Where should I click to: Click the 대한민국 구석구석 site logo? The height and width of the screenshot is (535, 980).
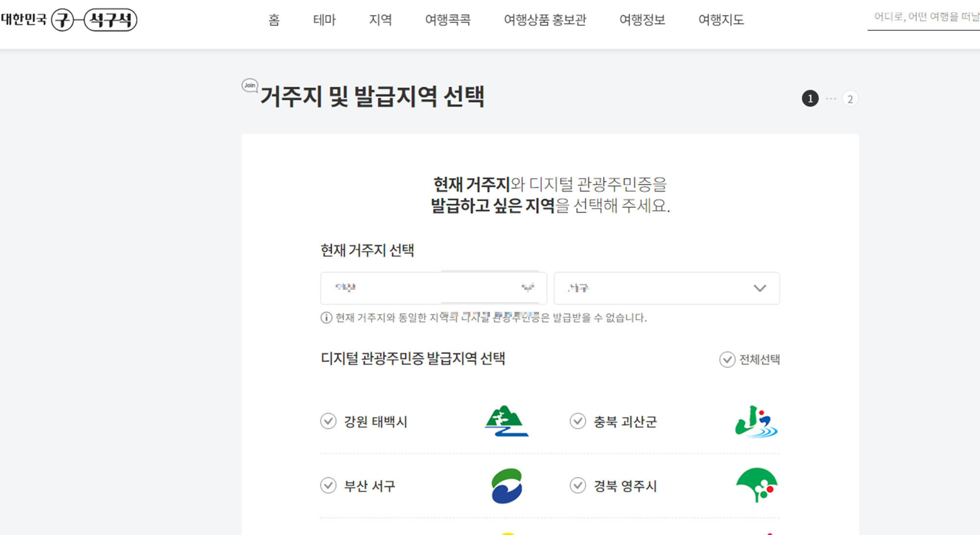[69, 20]
